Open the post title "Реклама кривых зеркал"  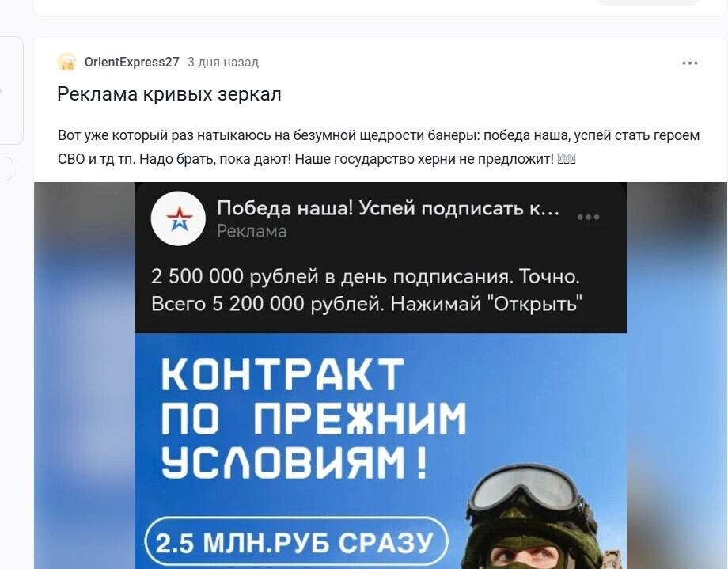pos(169,94)
